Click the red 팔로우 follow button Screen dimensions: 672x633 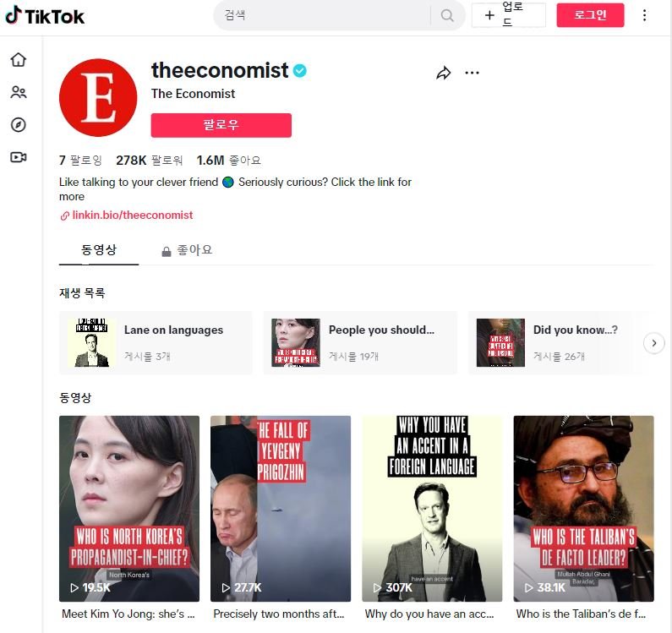[x=221, y=125]
